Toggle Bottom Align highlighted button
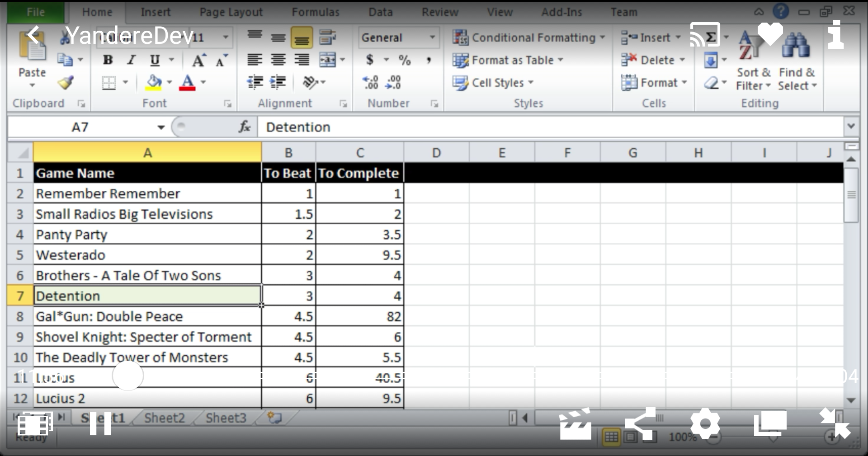868x456 pixels. [x=302, y=37]
